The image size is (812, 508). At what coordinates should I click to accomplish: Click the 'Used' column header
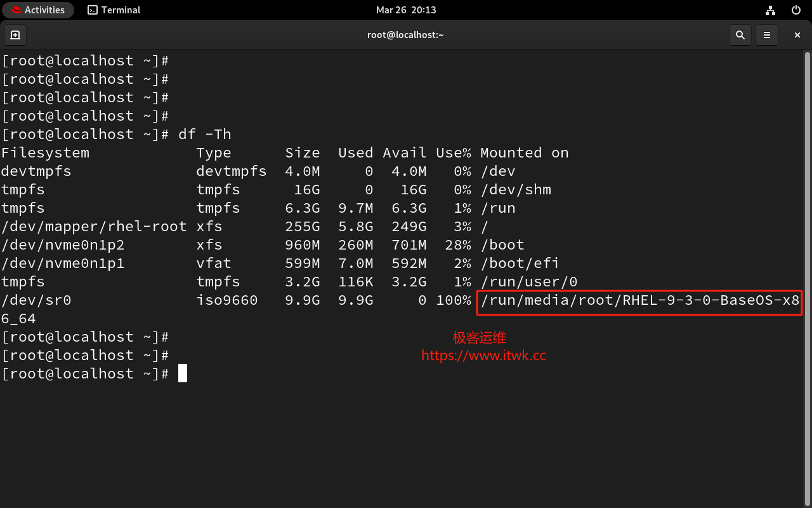coord(356,153)
